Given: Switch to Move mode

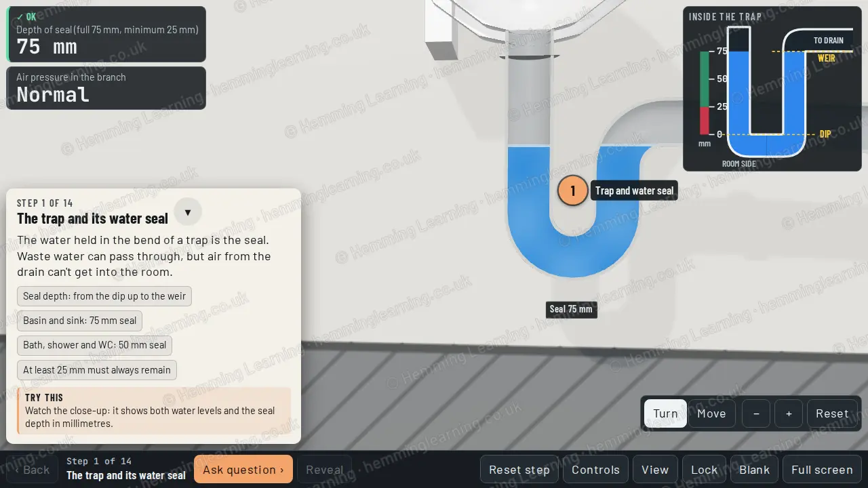Looking at the screenshot, I should click(x=711, y=413).
